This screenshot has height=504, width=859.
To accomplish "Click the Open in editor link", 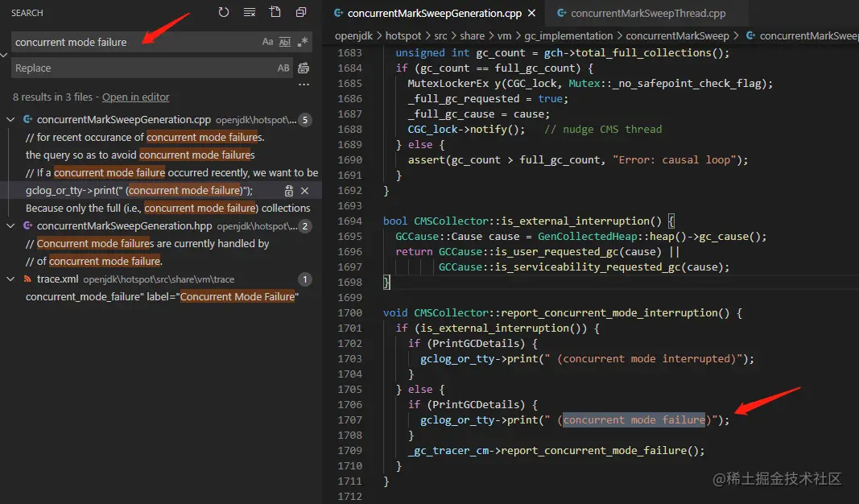I will coord(136,97).
